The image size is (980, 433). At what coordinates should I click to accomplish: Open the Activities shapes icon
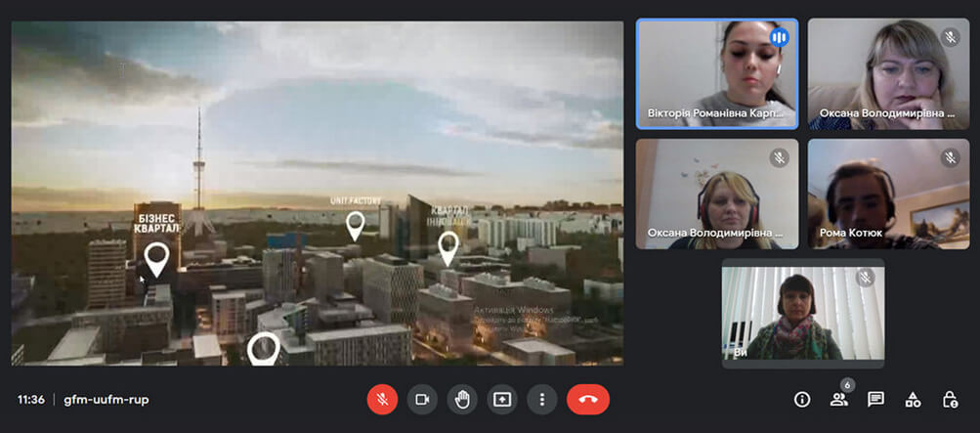(913, 399)
